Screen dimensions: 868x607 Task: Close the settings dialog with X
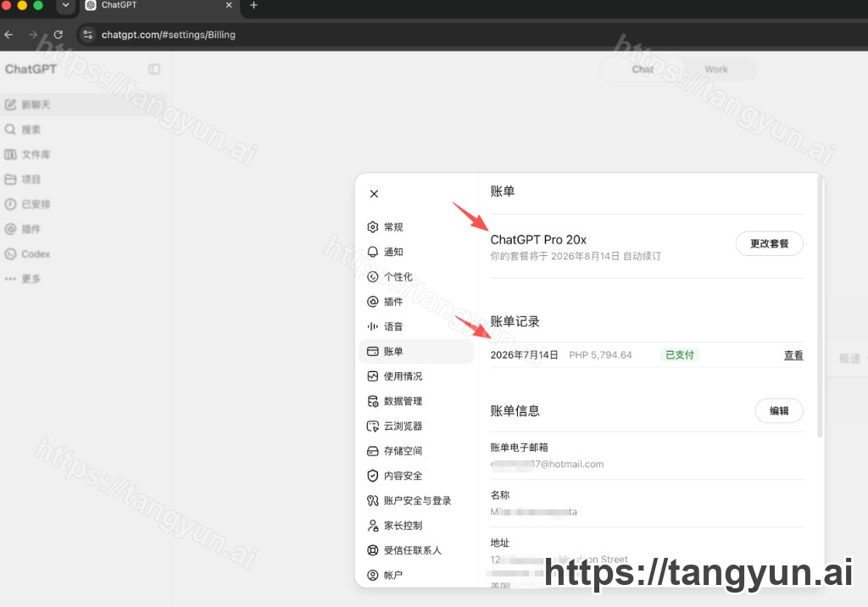(374, 193)
